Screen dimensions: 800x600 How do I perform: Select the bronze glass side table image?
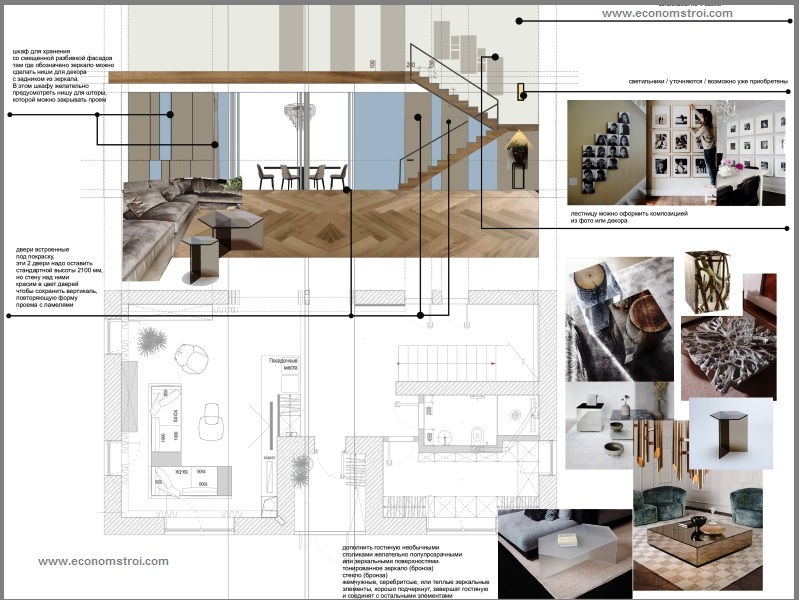coord(731,434)
